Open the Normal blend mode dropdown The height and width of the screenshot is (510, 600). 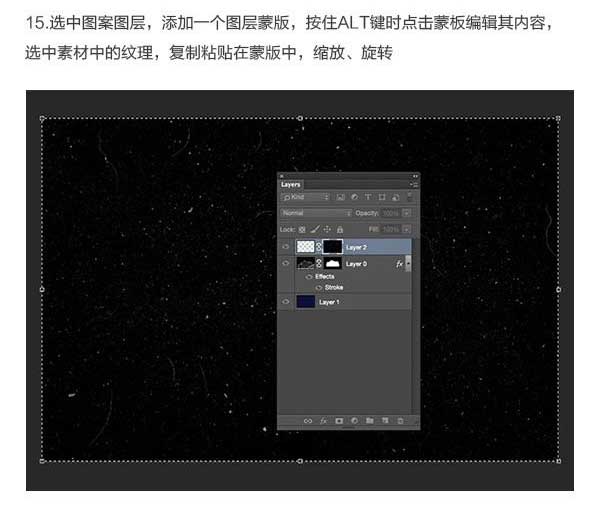pyautogui.click(x=316, y=213)
